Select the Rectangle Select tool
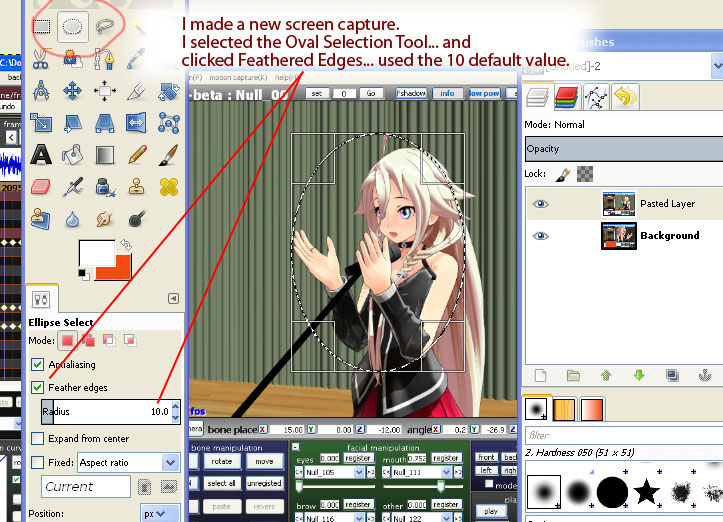 (x=41, y=26)
